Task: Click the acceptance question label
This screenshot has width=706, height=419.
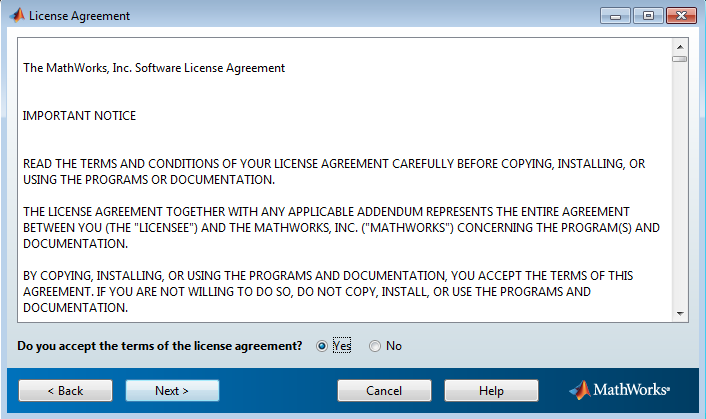Action: tap(159, 346)
